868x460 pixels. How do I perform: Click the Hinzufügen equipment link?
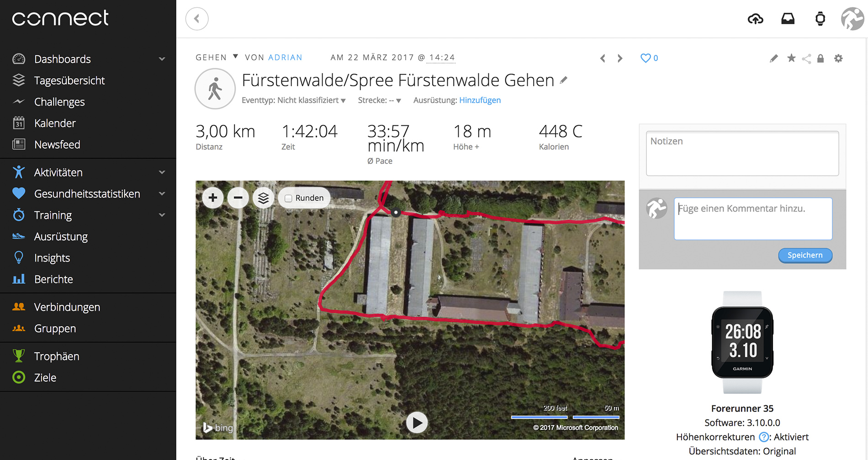(480, 100)
